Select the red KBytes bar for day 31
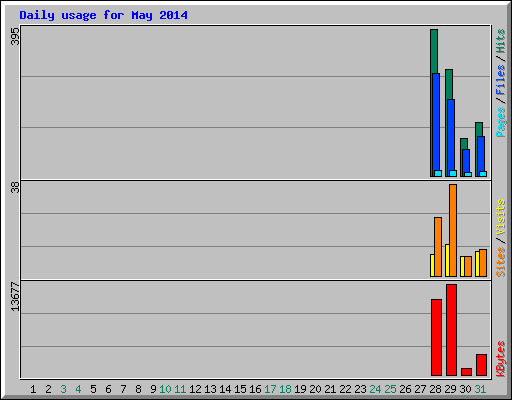Viewport: 512px width, 400px height. (481, 365)
